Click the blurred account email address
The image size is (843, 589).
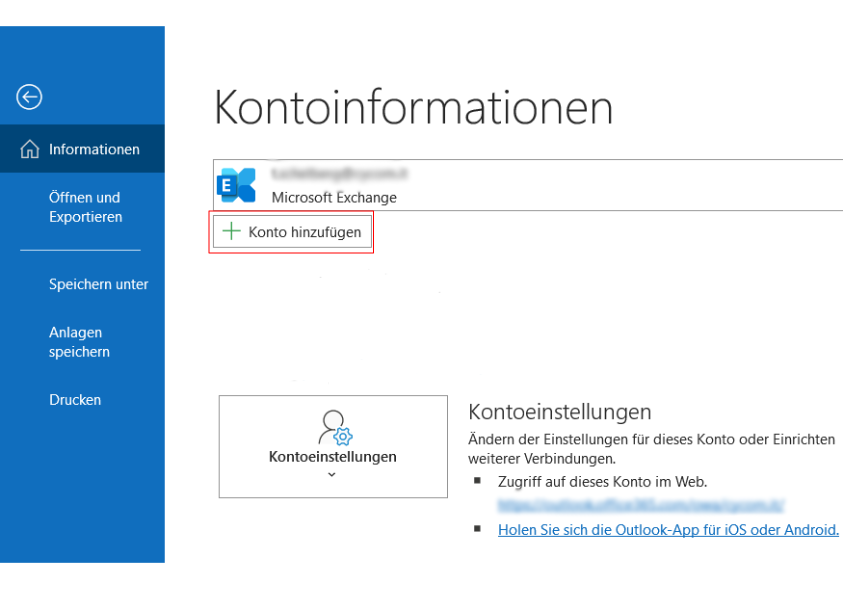339,173
